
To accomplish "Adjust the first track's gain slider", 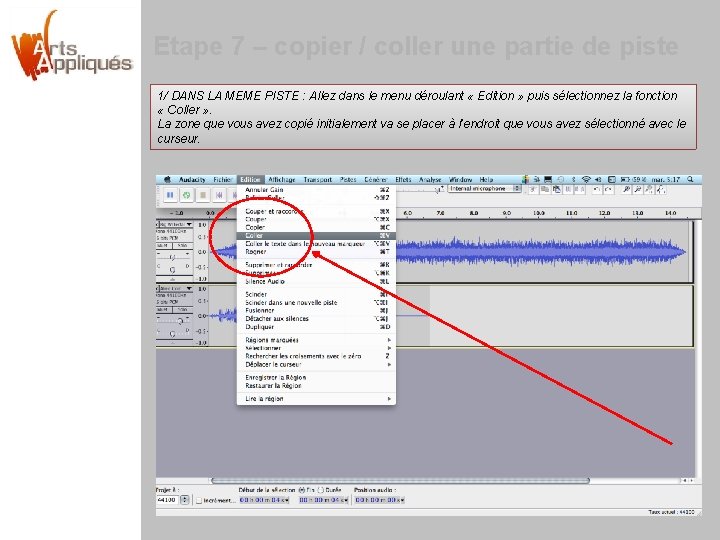I will click(x=174, y=257).
